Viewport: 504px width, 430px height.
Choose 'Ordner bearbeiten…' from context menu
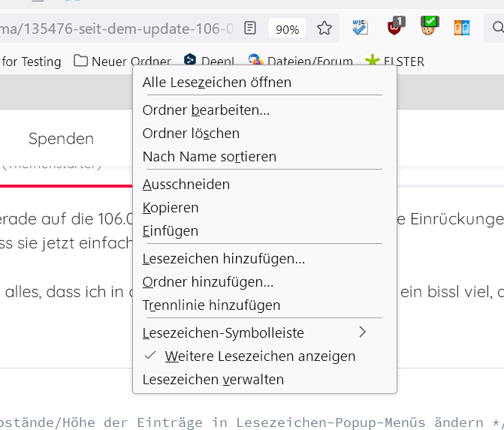coord(206,110)
